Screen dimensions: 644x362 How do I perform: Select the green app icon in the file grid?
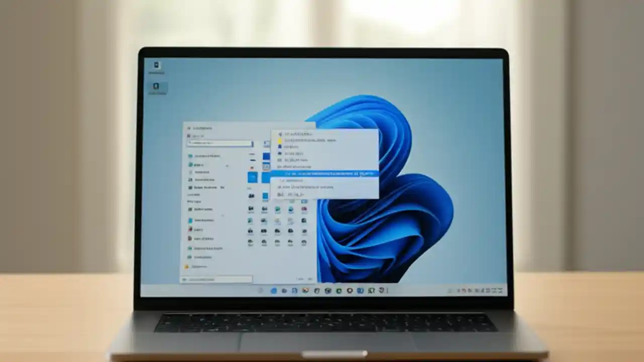[x=277, y=208]
